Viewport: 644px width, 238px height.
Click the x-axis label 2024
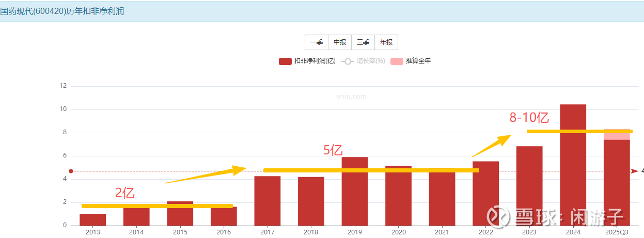tap(573, 232)
